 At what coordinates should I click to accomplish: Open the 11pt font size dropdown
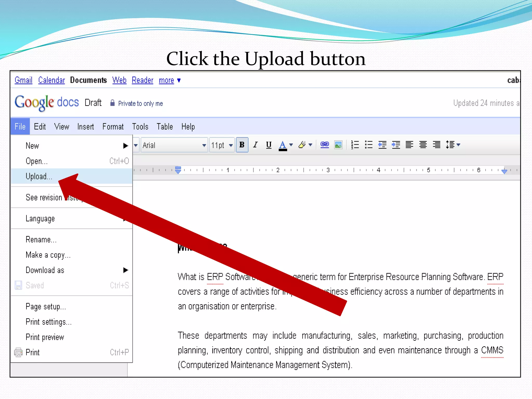222,145
